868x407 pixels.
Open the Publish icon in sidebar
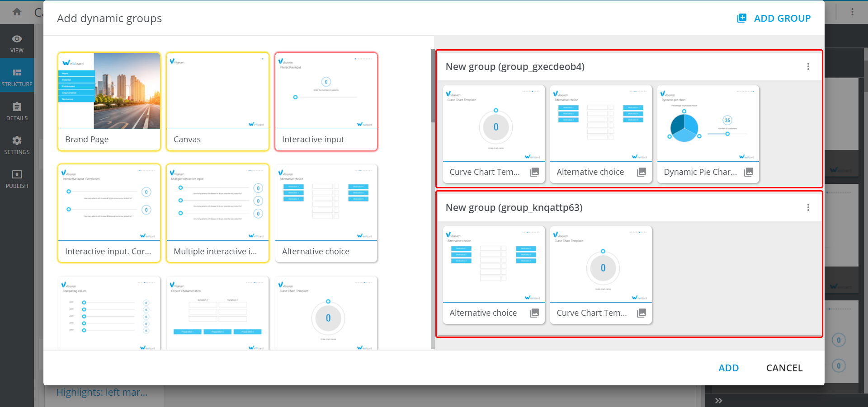17,179
